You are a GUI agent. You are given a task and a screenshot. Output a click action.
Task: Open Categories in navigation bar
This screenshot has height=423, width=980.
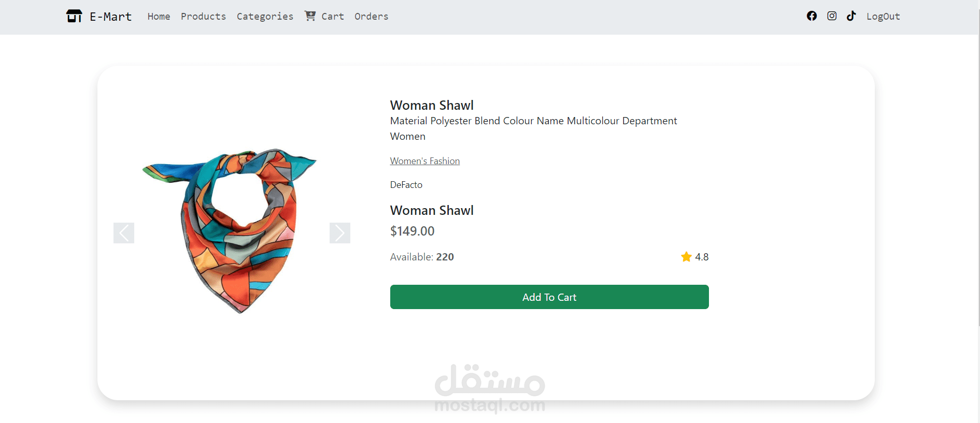click(x=265, y=17)
